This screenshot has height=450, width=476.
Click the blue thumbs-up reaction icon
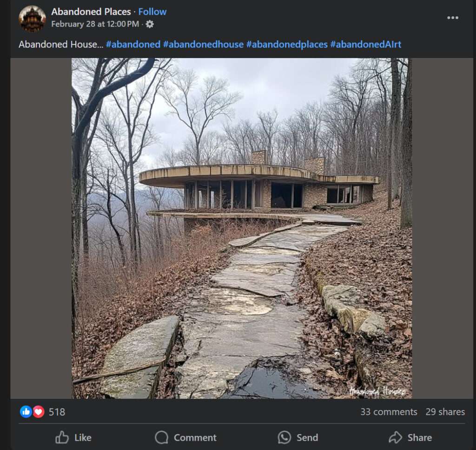(26, 412)
